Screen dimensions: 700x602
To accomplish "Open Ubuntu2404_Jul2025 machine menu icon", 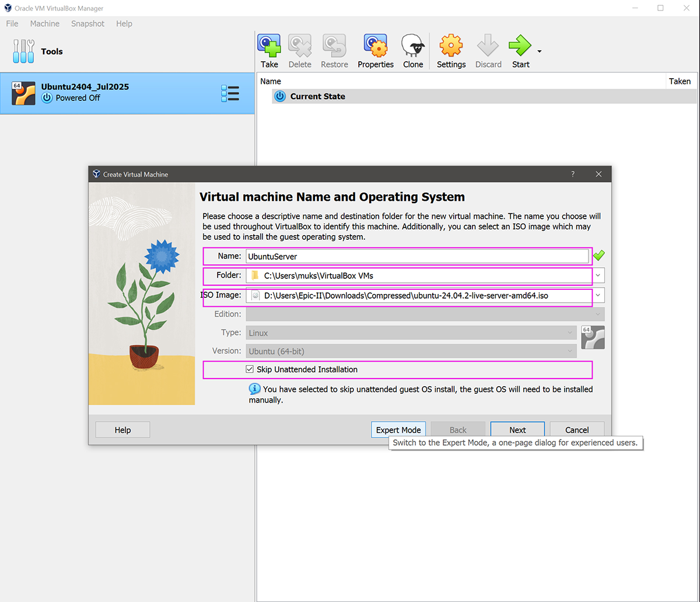I will 230,93.
